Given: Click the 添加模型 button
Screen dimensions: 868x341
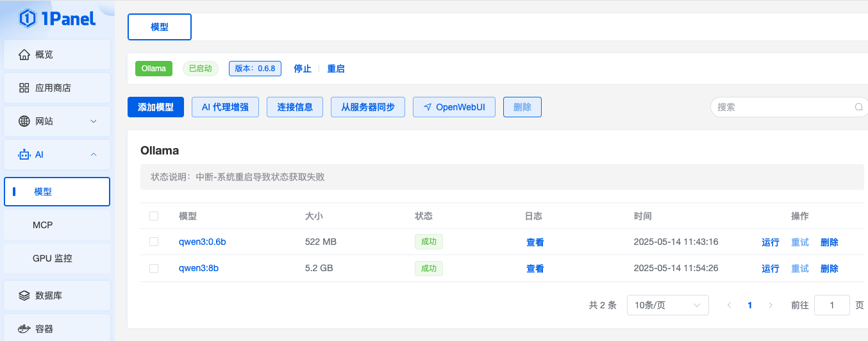Looking at the screenshot, I should click(156, 107).
